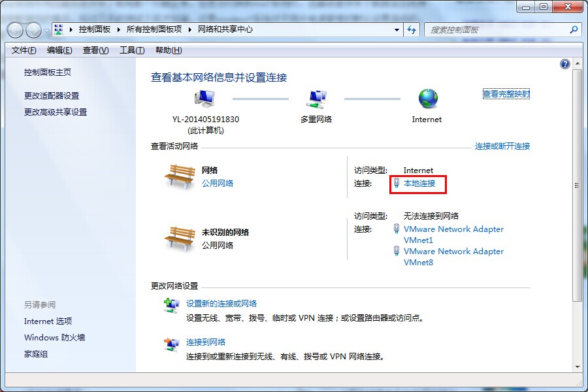The image size is (588, 392).
Task: Click the park bench icon for 未识别的网络
Action: [x=179, y=238]
